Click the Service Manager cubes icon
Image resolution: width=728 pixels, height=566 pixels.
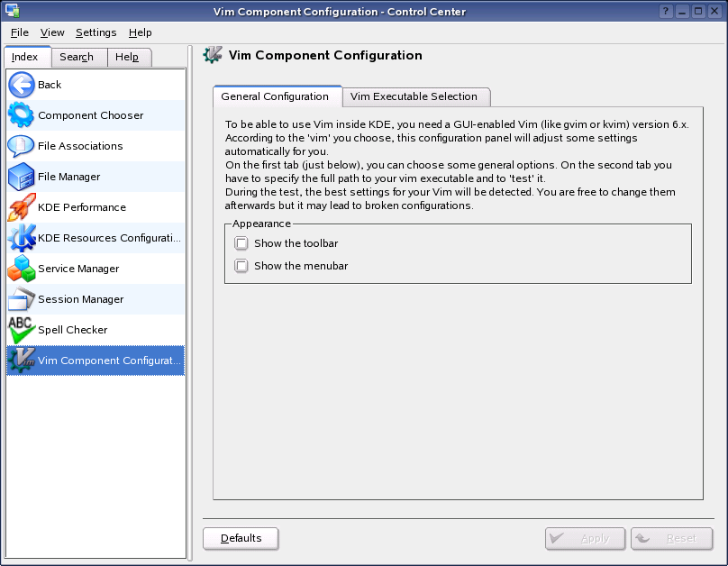click(22, 269)
